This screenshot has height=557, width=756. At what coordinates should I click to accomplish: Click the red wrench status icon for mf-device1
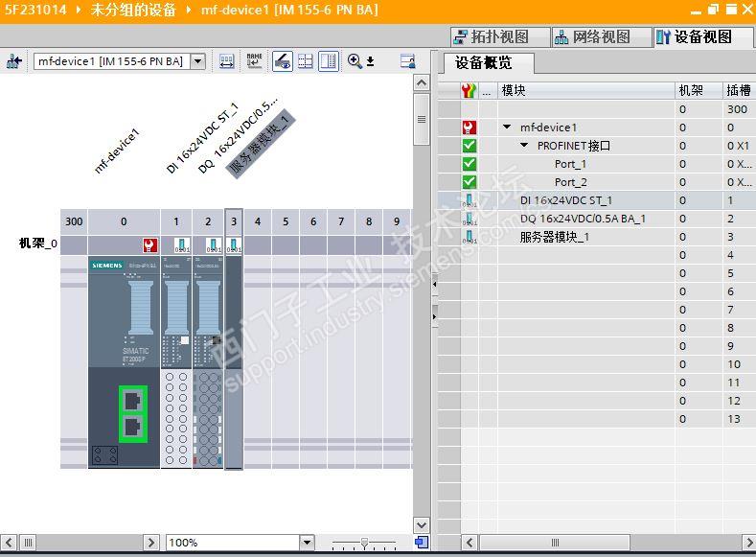[x=470, y=128]
